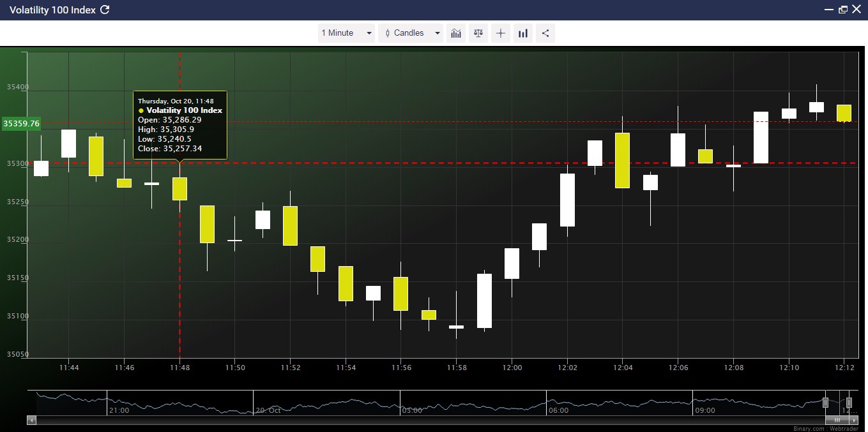Viewport: 868px width, 432px height.
Task: Click the 35050 price axis label
Action: (17, 355)
